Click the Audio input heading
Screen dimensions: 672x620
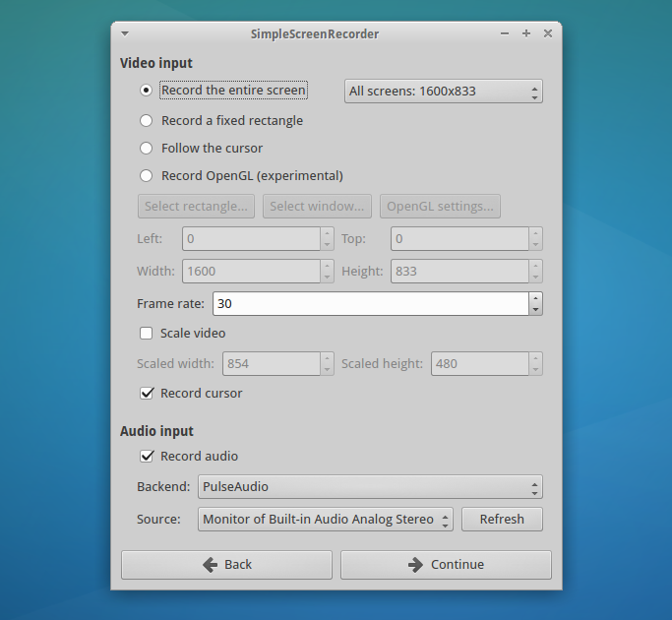coord(156,431)
